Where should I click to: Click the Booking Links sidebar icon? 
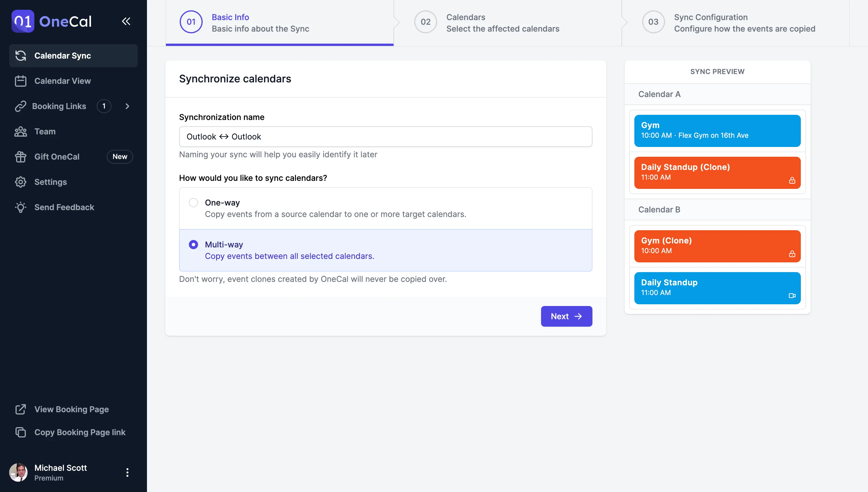[20, 106]
